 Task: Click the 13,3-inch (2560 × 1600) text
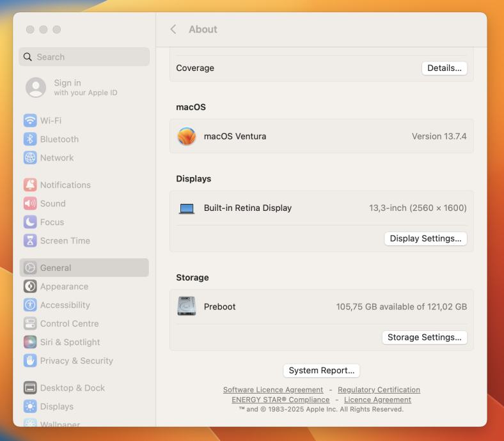(x=418, y=208)
